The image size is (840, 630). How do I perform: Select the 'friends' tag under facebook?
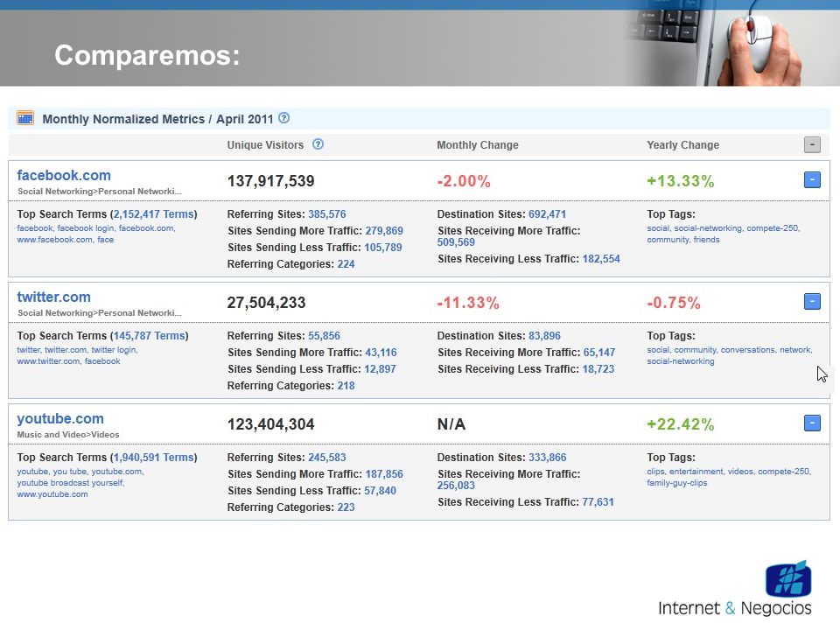coord(706,240)
